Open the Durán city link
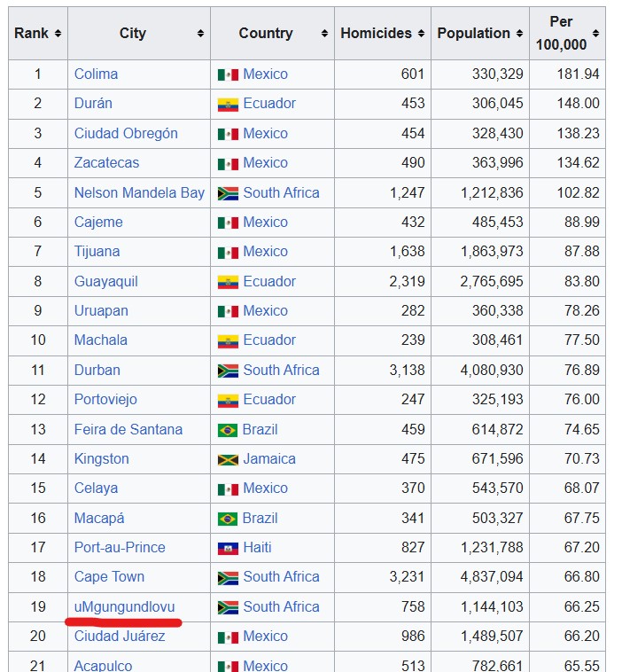Image resolution: width=622 pixels, height=672 pixels. (x=93, y=104)
